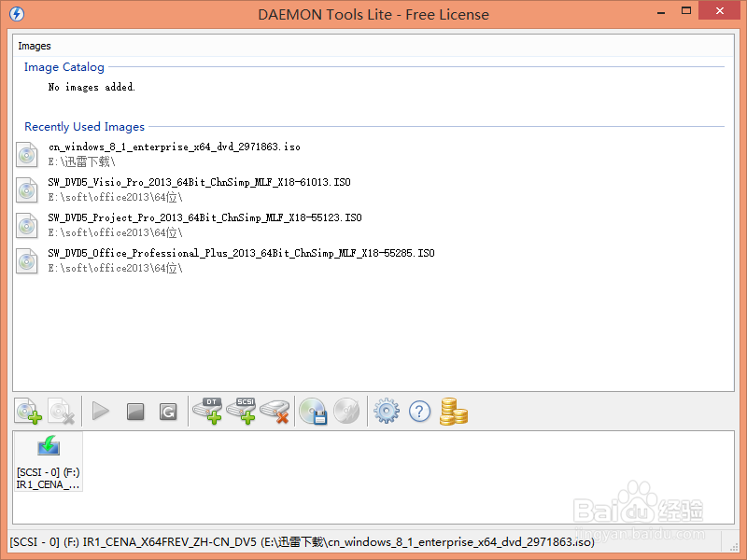Viewport: 747px width, 560px height.
Task: Click disc icon beside Project Pro image
Action: (x=27, y=226)
